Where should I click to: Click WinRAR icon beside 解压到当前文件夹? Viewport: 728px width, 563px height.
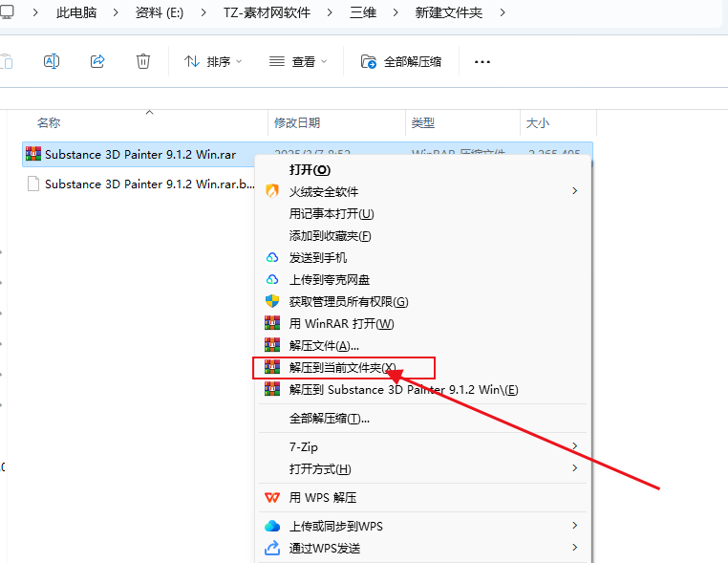point(272,367)
